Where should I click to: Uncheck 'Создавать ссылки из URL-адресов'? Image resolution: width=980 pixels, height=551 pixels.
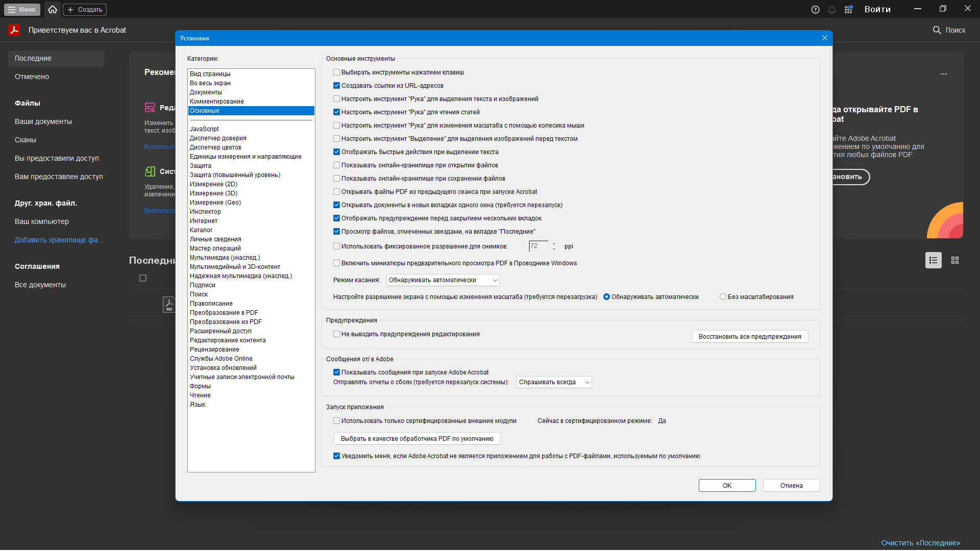336,86
